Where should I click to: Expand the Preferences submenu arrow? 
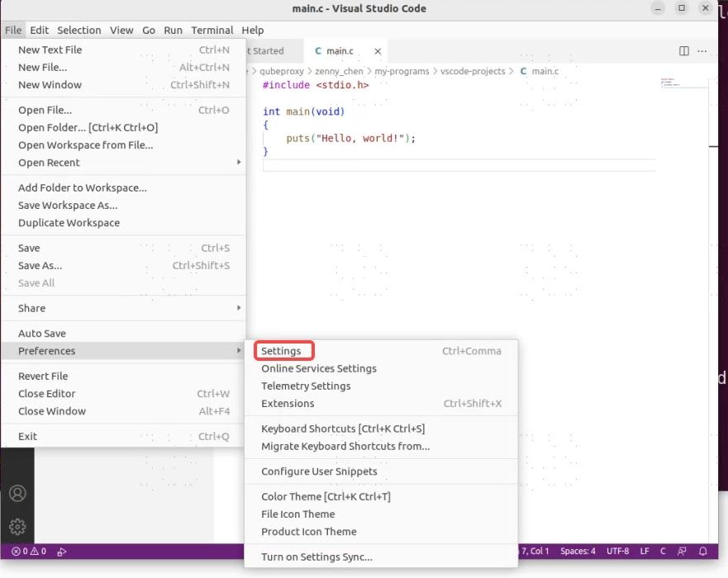pyautogui.click(x=239, y=350)
